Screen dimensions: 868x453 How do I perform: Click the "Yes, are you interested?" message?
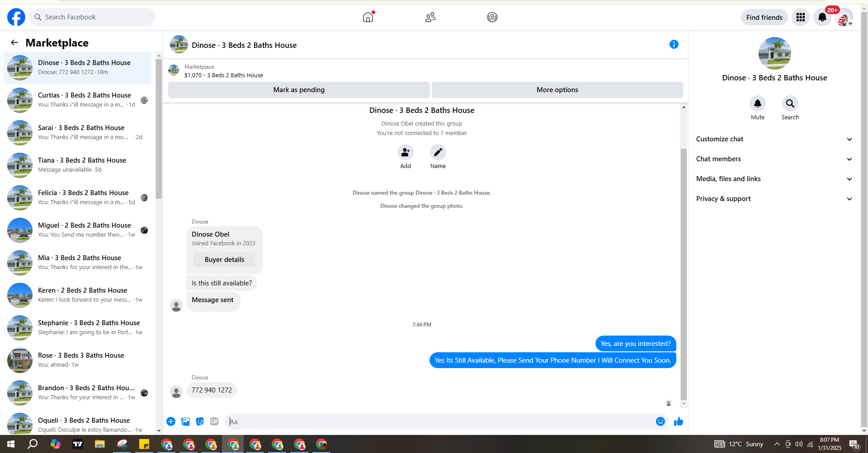pos(636,344)
